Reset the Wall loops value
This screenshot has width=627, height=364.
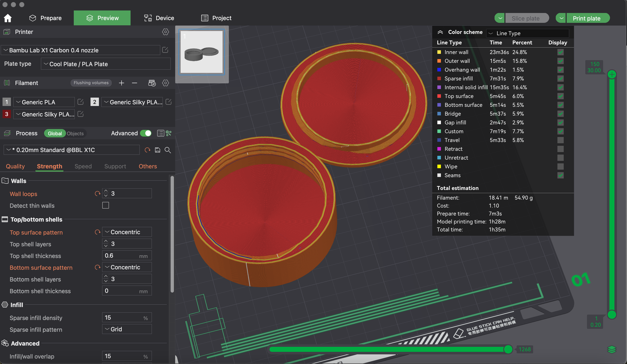(97, 194)
